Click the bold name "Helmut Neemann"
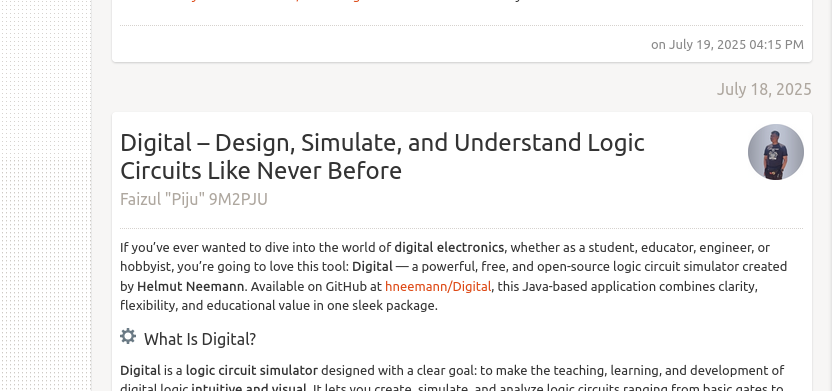The image size is (832, 391). (190, 286)
